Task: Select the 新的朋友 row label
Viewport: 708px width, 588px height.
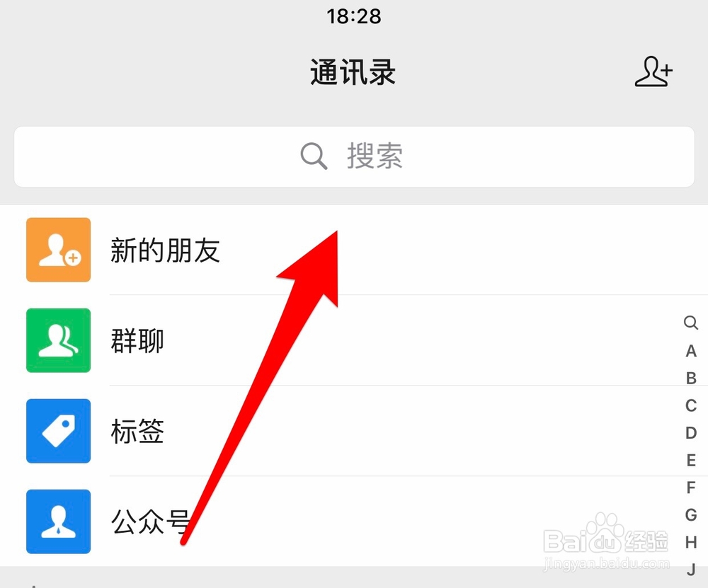Action: click(165, 250)
